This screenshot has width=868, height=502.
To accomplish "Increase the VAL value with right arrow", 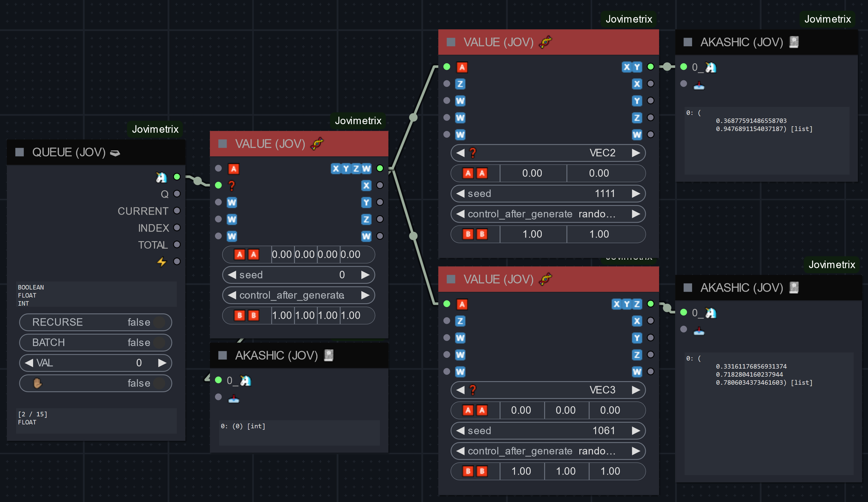I will 162,363.
